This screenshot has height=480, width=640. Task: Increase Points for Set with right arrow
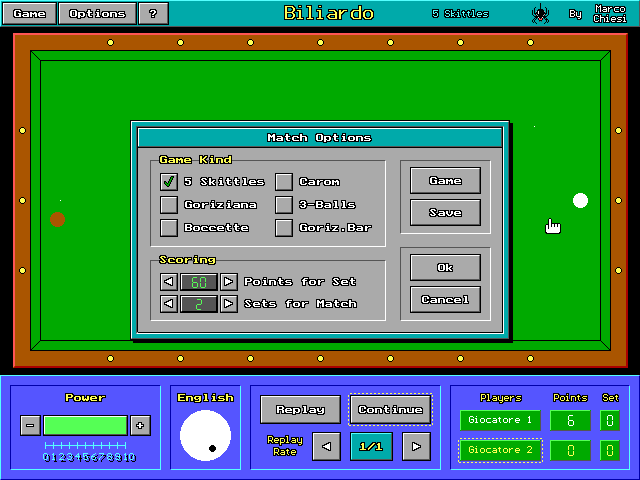tap(229, 282)
